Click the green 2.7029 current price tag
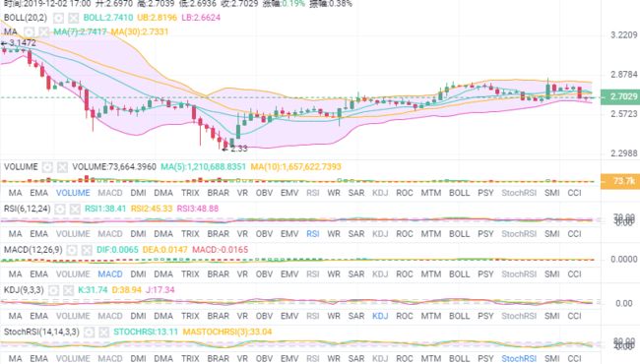This screenshot has width=640, height=364. pos(620,96)
